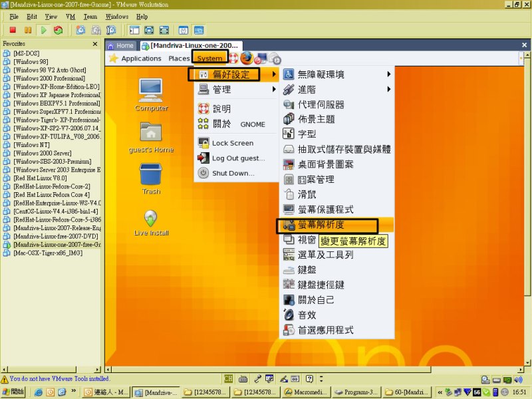The image size is (532, 399).
Task: Click Shut Down menu entry
Action: coord(237,173)
